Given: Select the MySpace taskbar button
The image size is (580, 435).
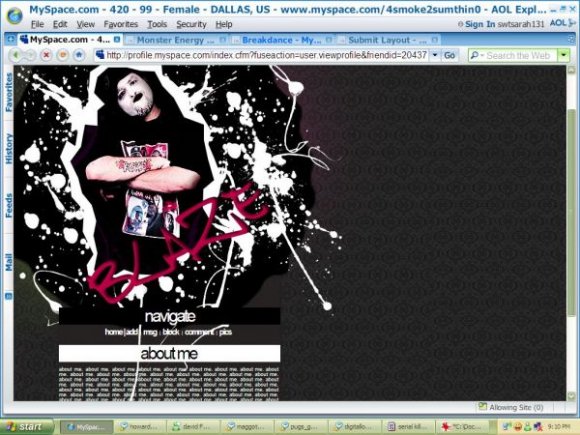Looking at the screenshot, I should click(86, 427).
